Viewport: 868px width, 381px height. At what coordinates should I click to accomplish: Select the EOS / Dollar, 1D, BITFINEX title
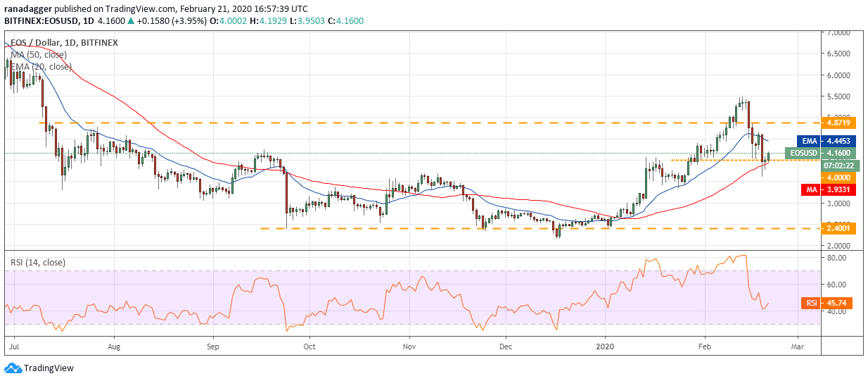tap(63, 42)
